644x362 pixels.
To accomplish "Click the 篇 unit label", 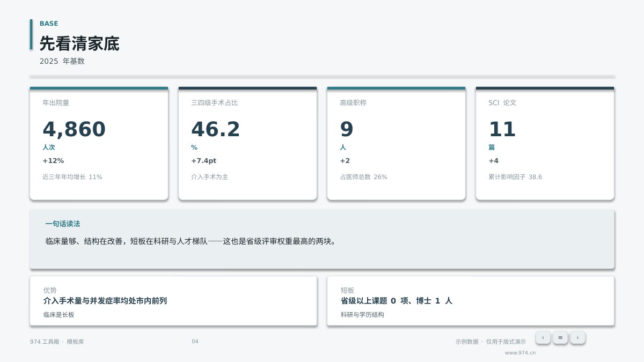I will [492, 147].
